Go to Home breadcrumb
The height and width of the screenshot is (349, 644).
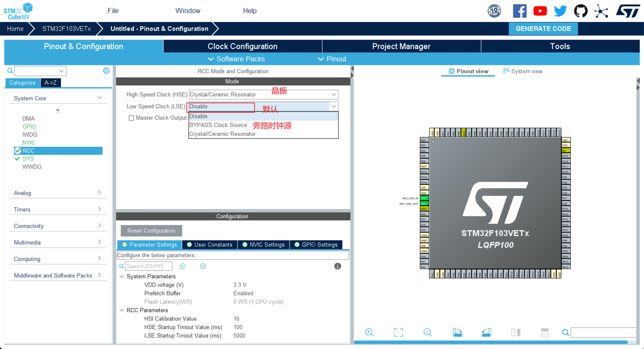pos(15,29)
